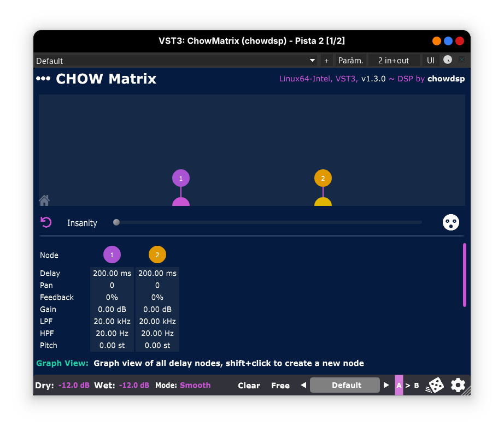Viewport: 504px width, 432px height.
Task: Clear all delay nodes
Action: 249,385
